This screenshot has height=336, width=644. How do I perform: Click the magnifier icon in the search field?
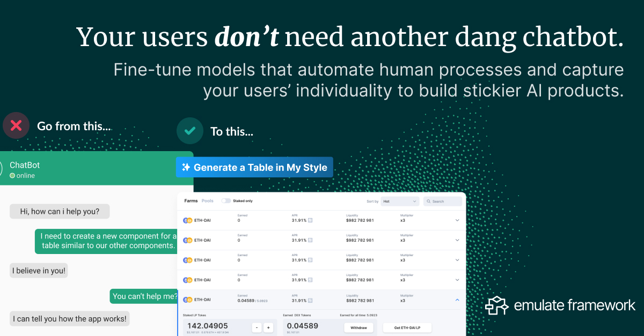tap(428, 201)
